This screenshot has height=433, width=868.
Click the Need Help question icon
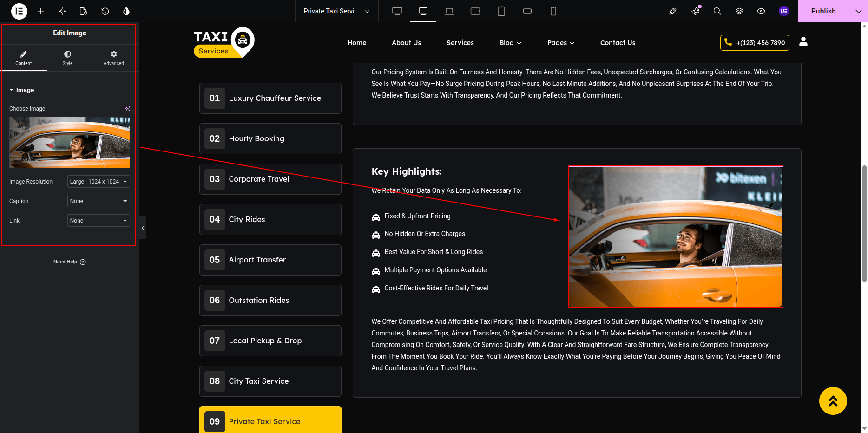click(83, 262)
